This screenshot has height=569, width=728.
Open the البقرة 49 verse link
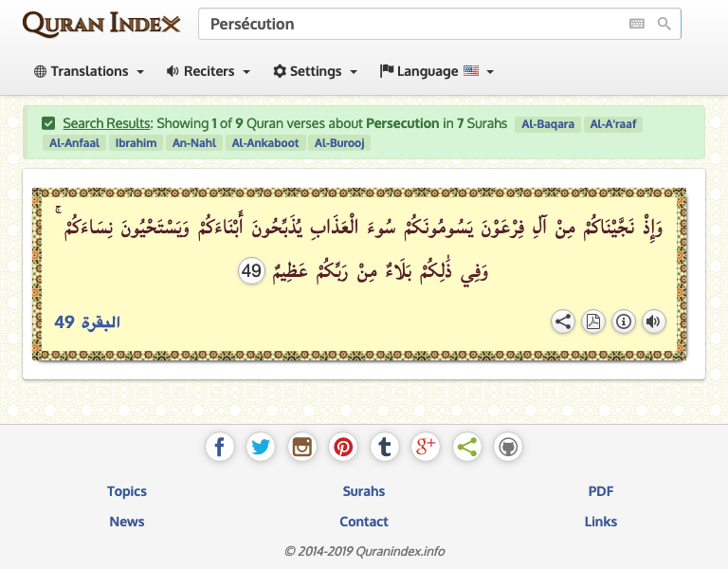(x=87, y=321)
